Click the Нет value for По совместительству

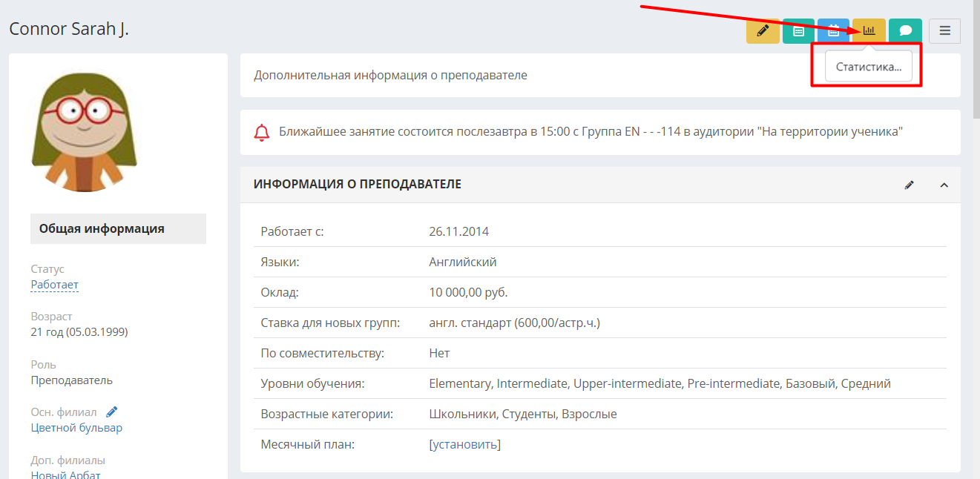click(x=439, y=353)
